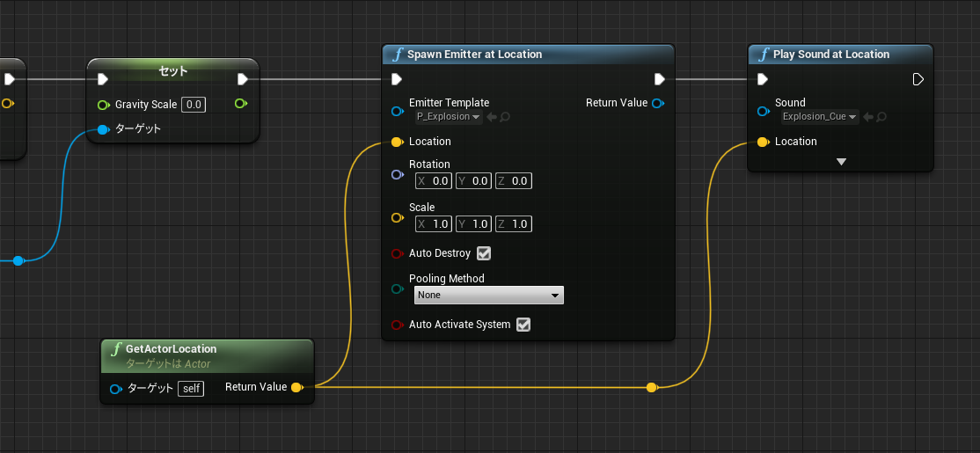This screenshot has height=453, width=980.
Task: Click the Gravity Scale output pin
Action: click(x=241, y=103)
